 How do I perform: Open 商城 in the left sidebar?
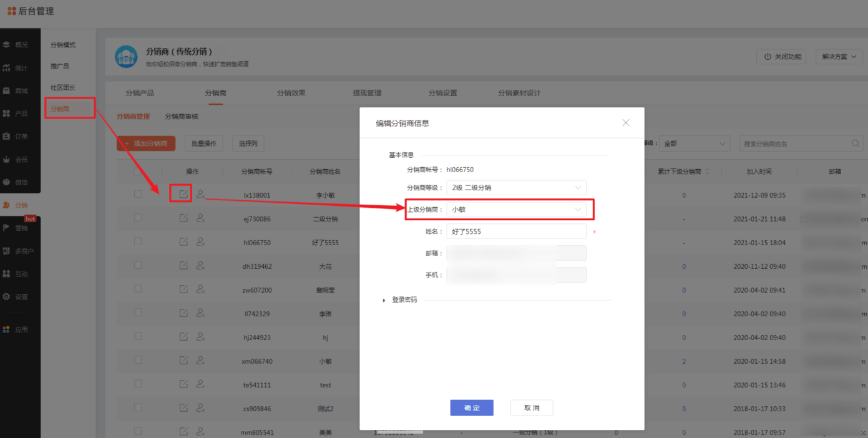point(16,90)
